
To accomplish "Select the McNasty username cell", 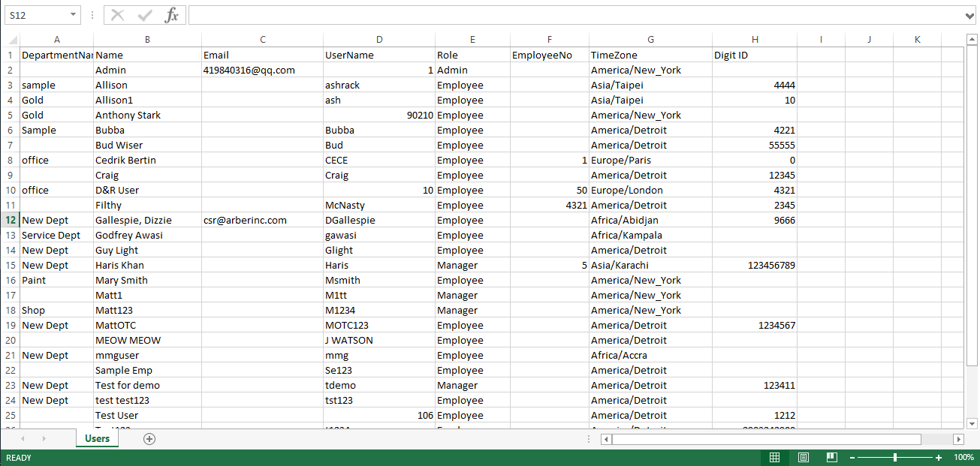I will pyautogui.click(x=379, y=205).
